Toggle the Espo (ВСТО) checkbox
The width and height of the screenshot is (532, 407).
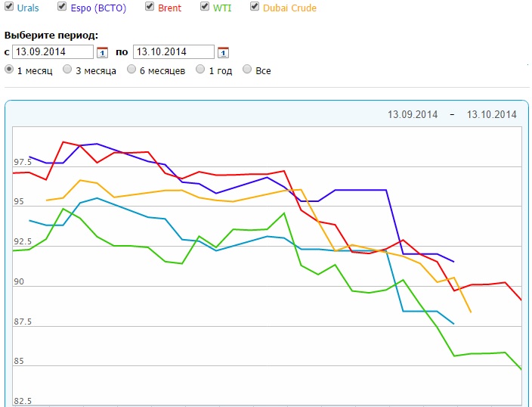click(62, 6)
